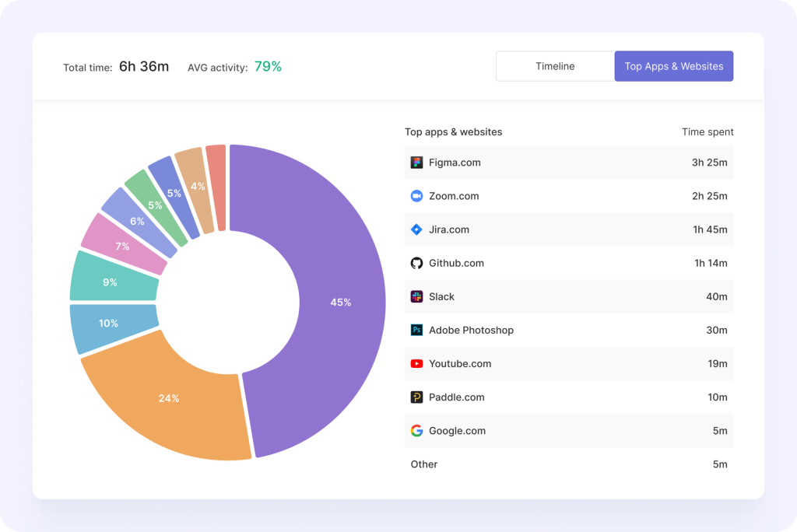The width and height of the screenshot is (797, 532).
Task: Click the Github.com octocat icon
Action: [x=417, y=263]
